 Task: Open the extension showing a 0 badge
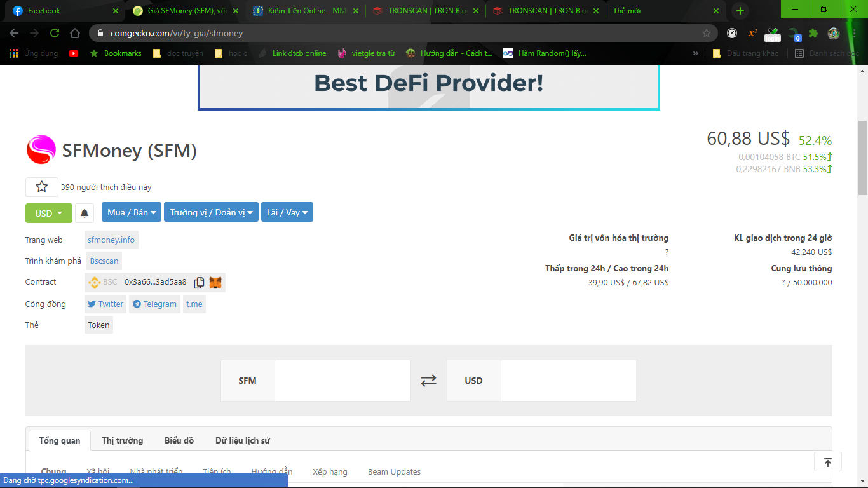pos(794,34)
